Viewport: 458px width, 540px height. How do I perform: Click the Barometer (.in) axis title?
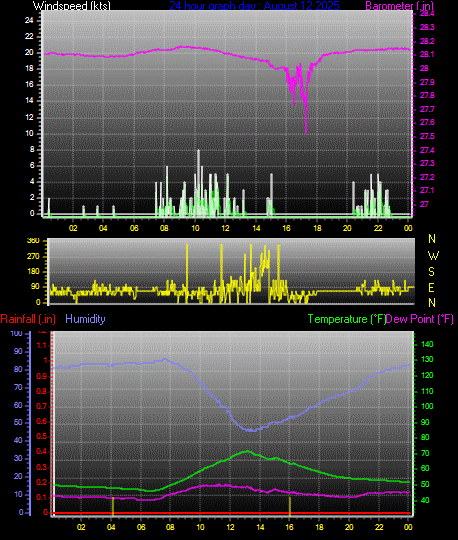coord(399,6)
